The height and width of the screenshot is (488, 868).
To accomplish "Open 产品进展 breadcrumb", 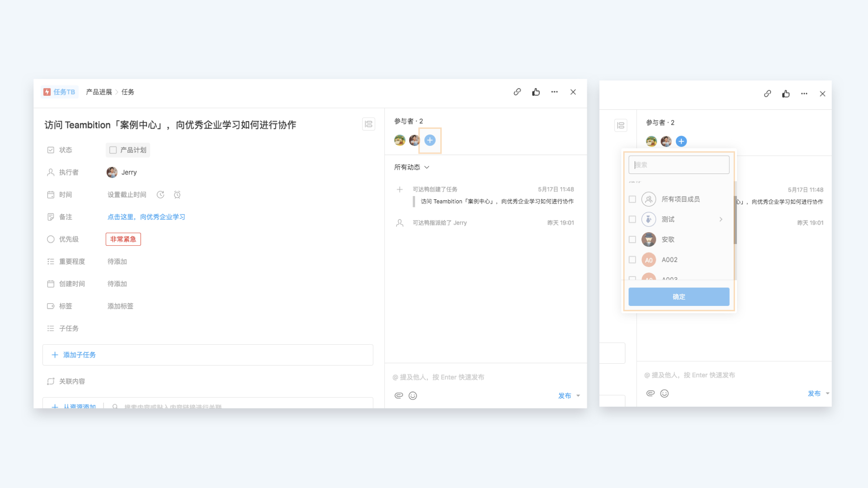I will coord(99,92).
